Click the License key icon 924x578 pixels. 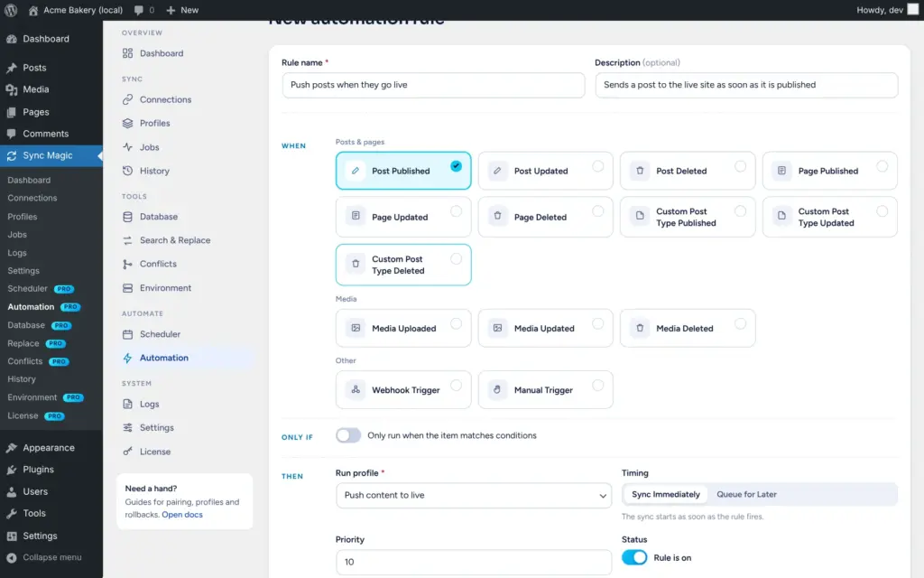127,452
